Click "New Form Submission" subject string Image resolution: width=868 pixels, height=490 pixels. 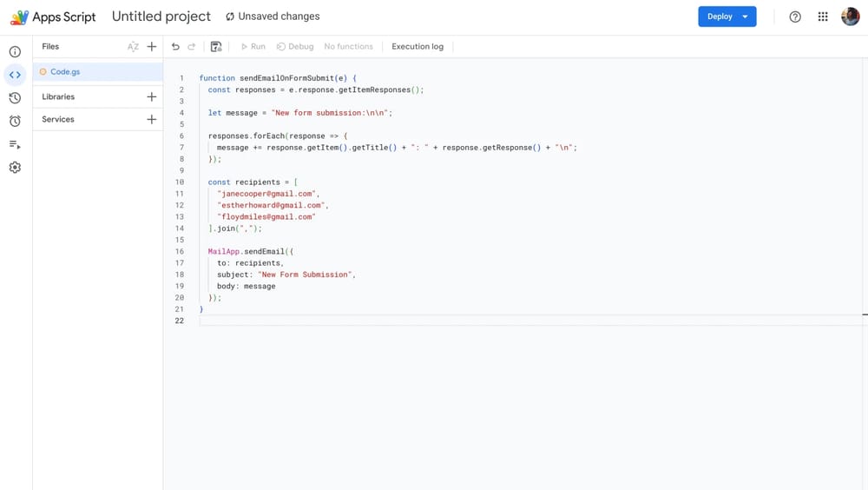[305, 275]
